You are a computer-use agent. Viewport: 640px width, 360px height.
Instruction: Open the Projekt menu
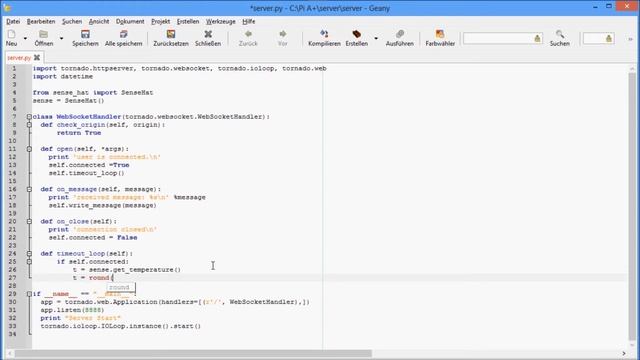(x=160, y=21)
